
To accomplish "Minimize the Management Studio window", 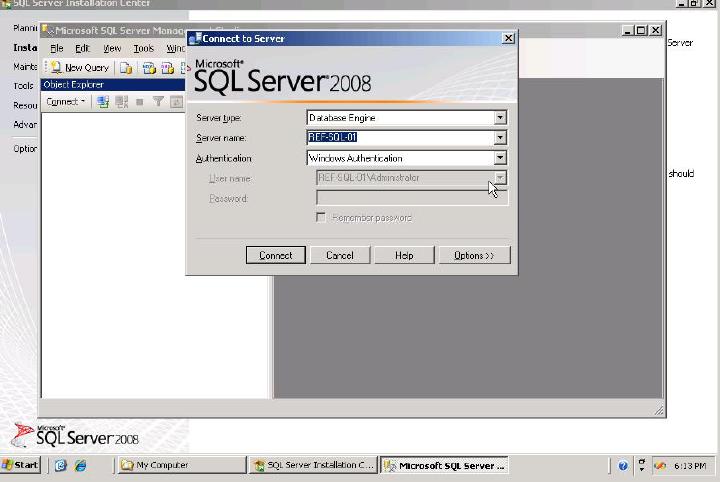I will (x=628, y=30).
